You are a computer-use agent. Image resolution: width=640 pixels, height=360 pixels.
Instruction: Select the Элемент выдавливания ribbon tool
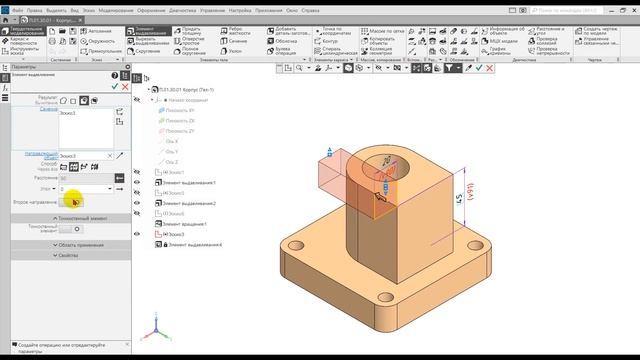pyautogui.click(x=149, y=31)
